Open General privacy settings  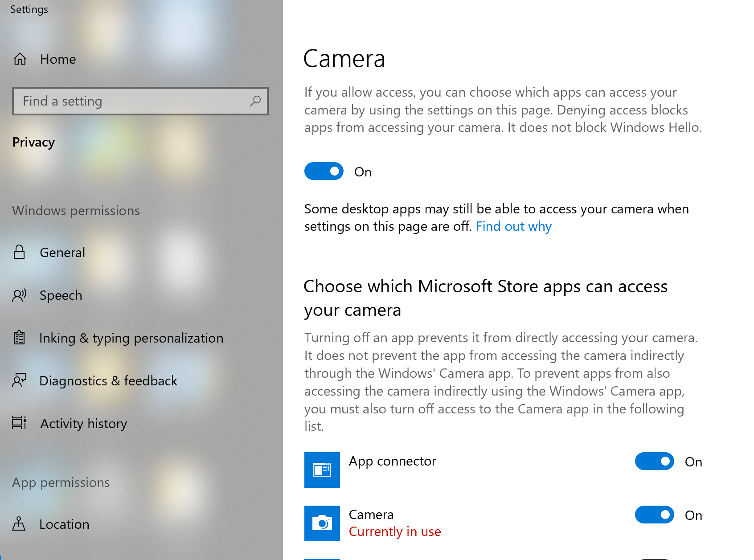141,252
